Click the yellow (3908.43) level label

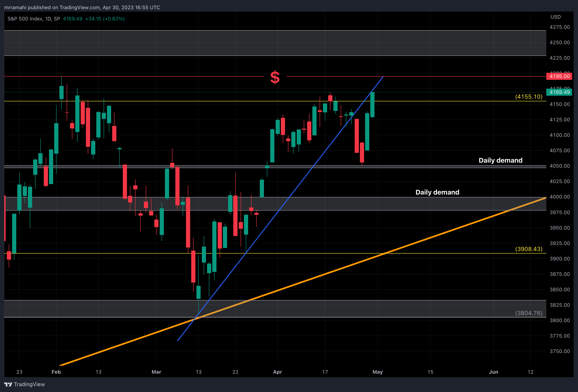coord(529,249)
